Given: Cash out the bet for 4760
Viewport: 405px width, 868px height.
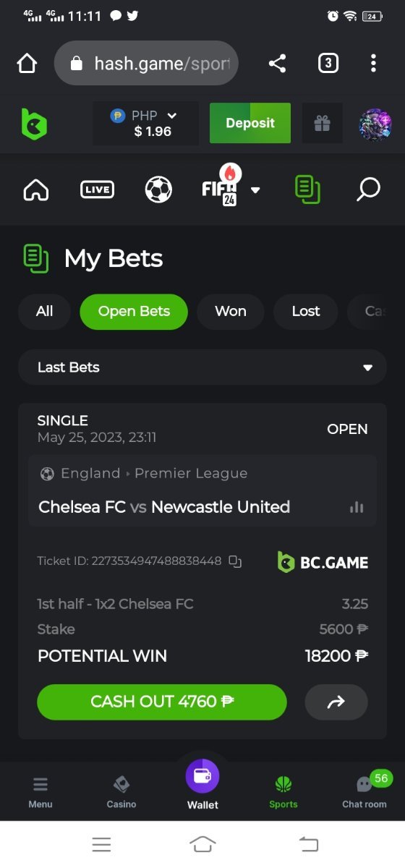Looking at the screenshot, I should point(162,702).
